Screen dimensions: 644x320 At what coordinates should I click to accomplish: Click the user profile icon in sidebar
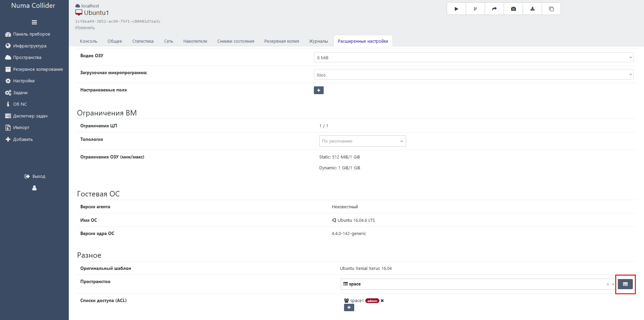[x=34, y=188]
